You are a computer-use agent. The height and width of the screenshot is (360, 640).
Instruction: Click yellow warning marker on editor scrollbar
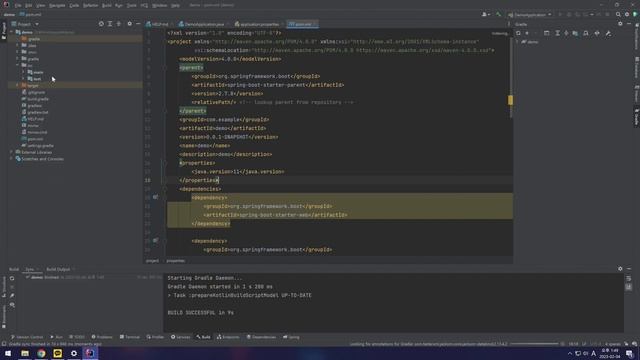(510, 100)
